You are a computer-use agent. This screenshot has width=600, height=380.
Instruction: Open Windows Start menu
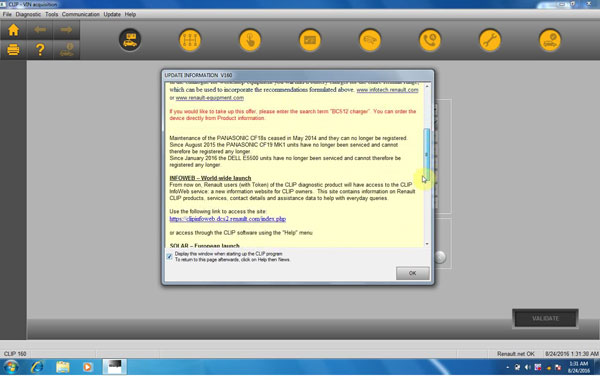pos(10,367)
